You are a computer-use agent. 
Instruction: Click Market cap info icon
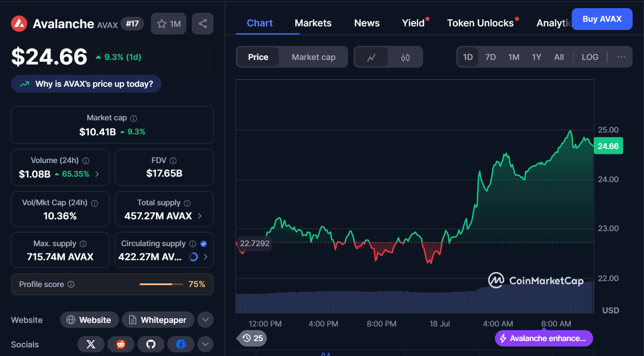[134, 118]
